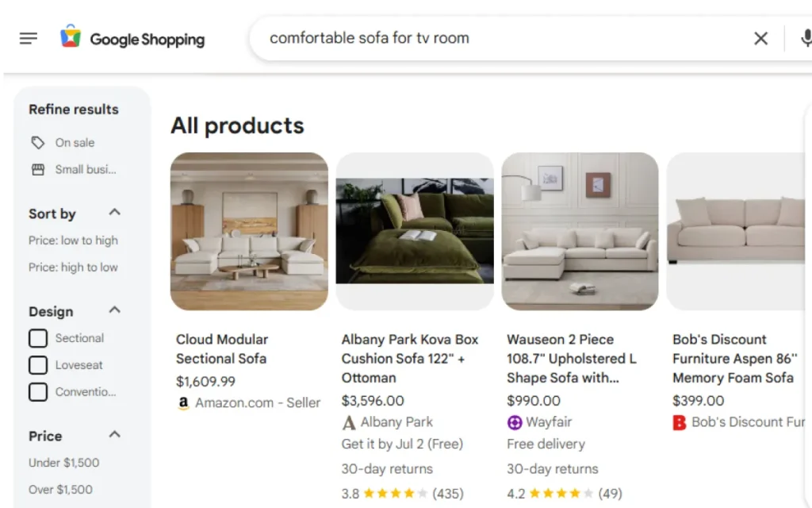Collapse the Price filter section
Viewport: 812px width, 508px height.
(x=113, y=434)
